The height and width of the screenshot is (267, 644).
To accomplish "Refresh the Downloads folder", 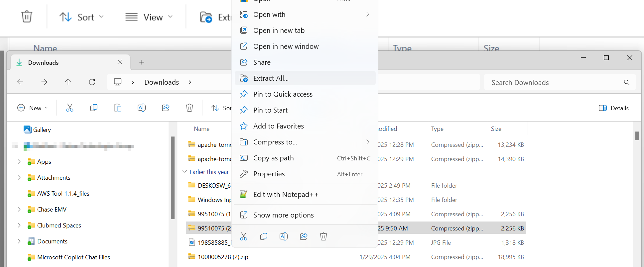I will click(x=92, y=82).
